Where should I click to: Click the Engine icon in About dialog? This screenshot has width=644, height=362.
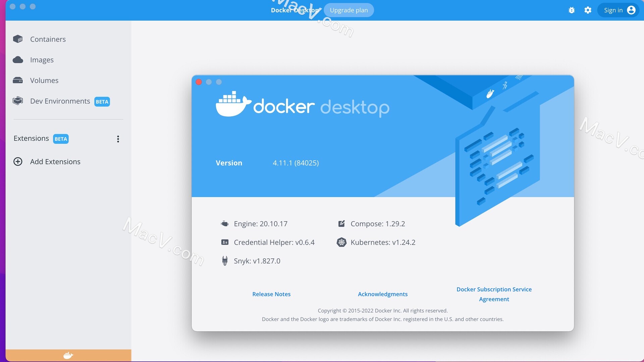(x=225, y=224)
